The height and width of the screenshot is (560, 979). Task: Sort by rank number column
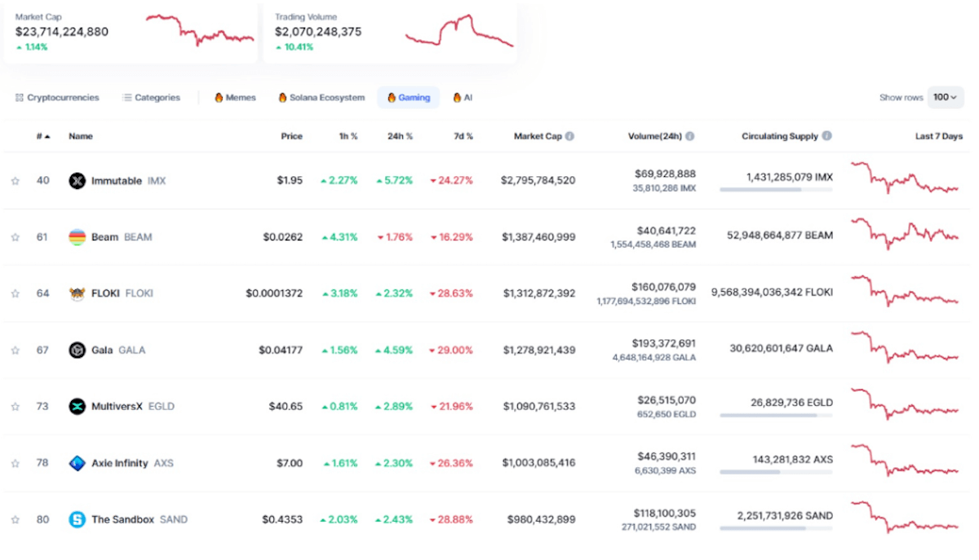tap(43, 136)
